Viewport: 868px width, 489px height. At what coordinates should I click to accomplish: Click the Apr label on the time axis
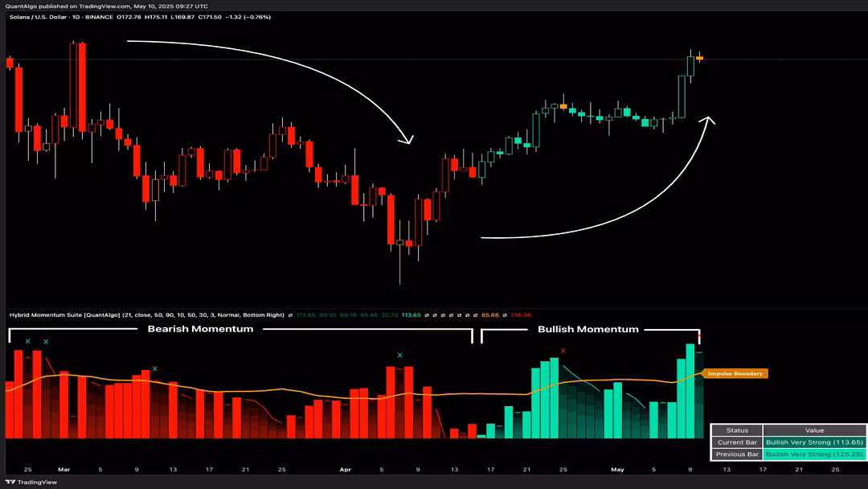345,470
